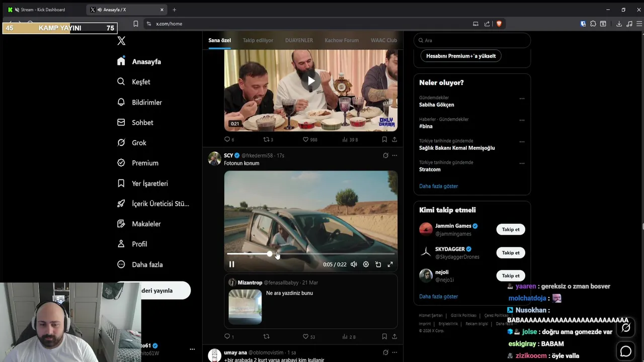The width and height of the screenshot is (644, 362).
Task: Pause the car video
Action: (231, 264)
